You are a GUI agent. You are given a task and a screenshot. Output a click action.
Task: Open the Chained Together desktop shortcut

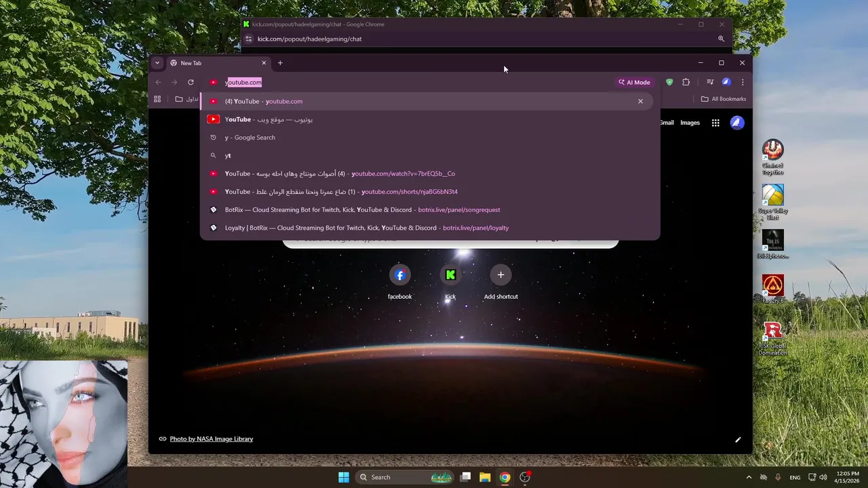[772, 157]
